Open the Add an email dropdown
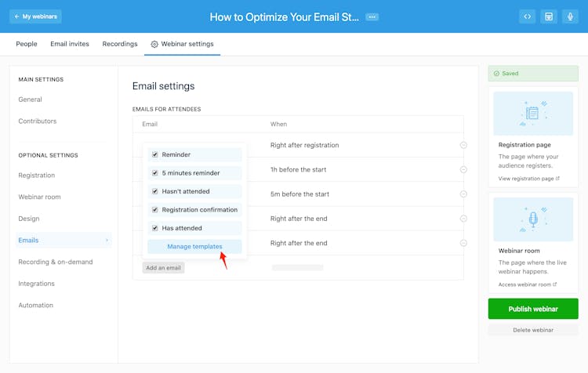This screenshot has width=588, height=373. [163, 268]
